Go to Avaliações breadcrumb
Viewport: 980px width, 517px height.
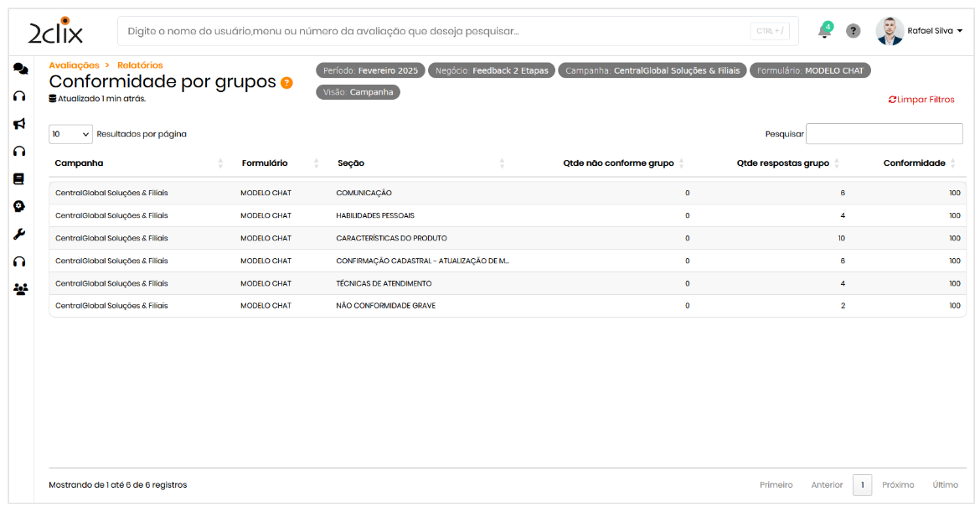click(x=74, y=65)
